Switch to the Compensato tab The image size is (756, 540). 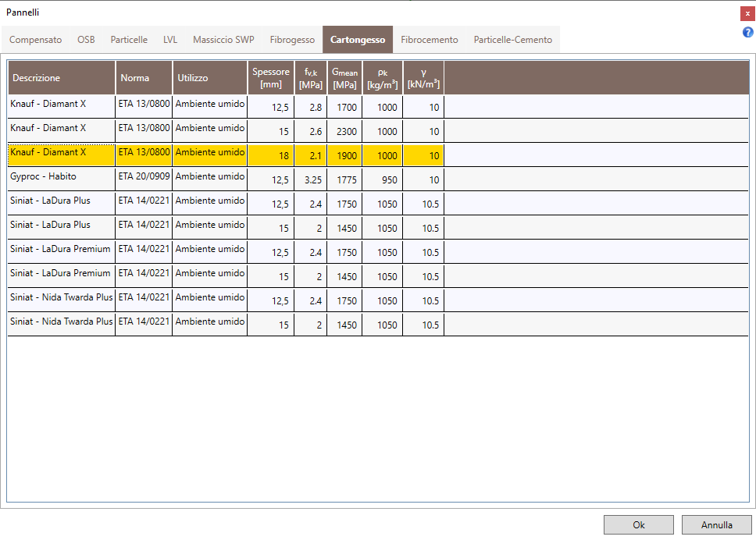coord(36,40)
